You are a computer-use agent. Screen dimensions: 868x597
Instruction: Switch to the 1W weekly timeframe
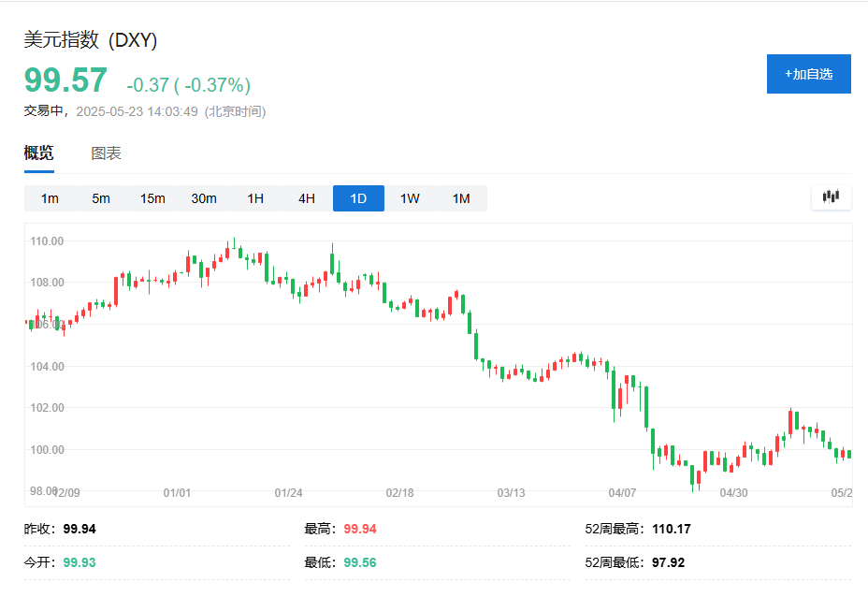point(409,197)
